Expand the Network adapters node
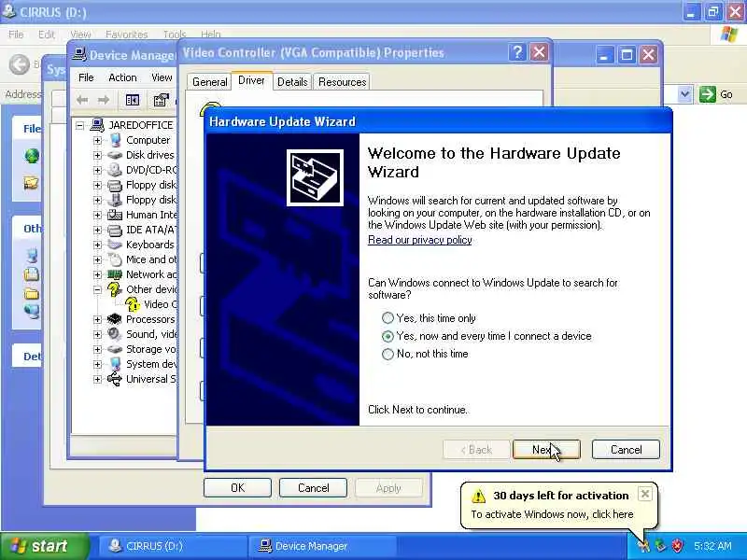 (x=97, y=274)
